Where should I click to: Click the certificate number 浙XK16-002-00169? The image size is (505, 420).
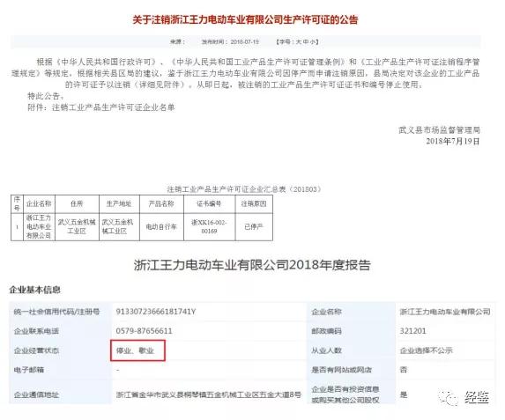209,227
